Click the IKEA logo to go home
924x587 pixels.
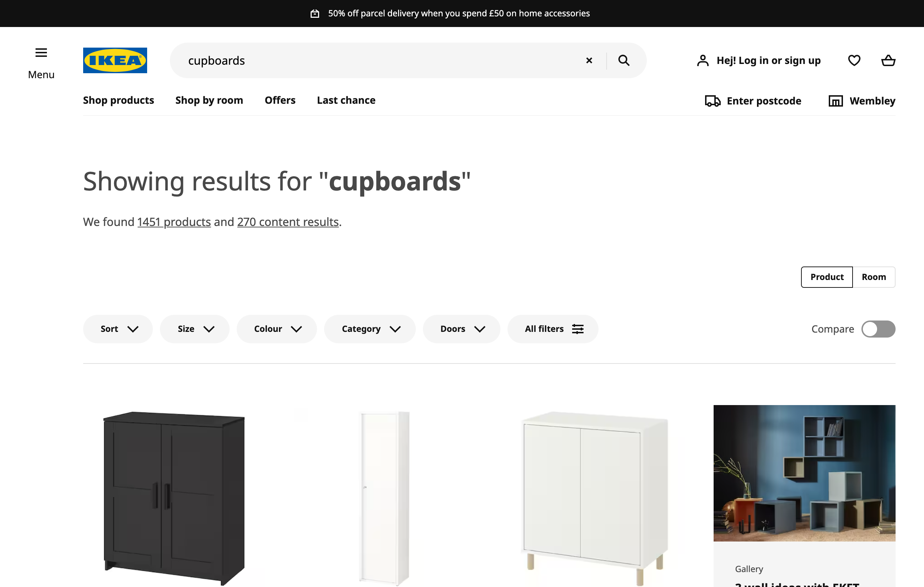tap(115, 60)
